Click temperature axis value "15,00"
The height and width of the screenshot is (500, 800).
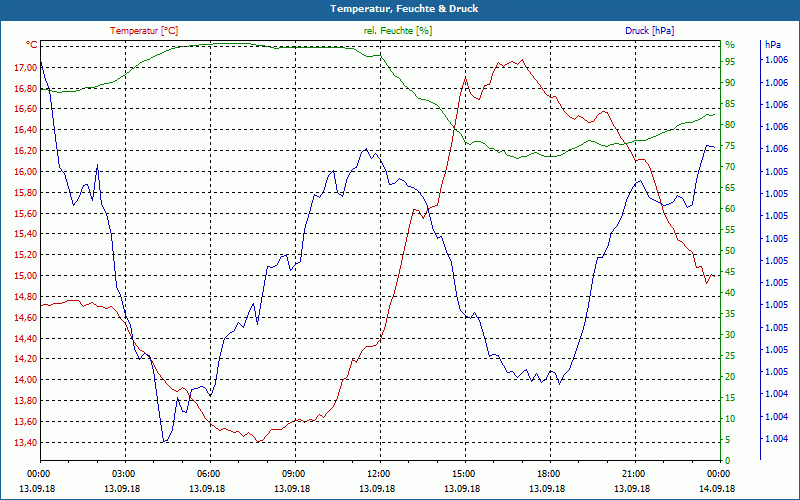tap(28, 276)
